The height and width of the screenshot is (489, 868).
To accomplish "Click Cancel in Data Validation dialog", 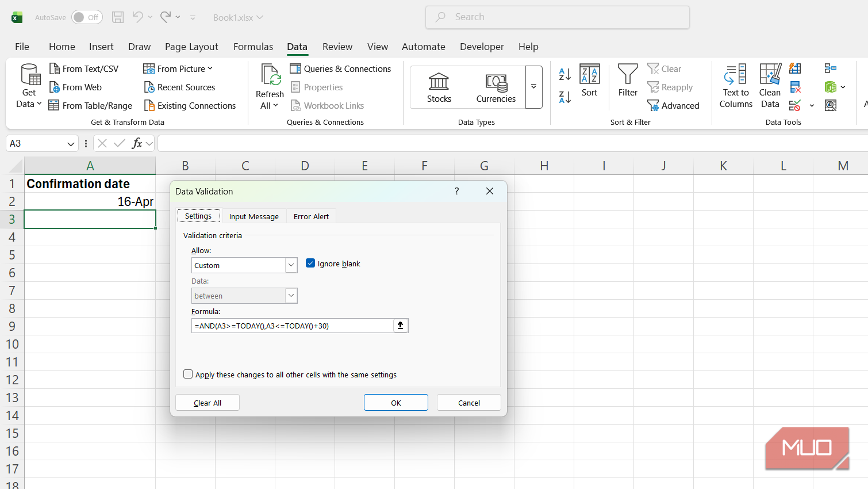I will pos(469,403).
